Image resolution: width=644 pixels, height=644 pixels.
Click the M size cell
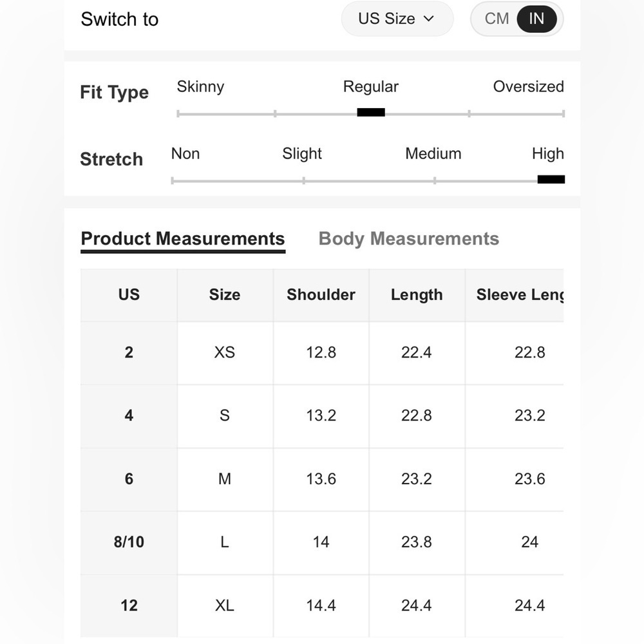[x=225, y=479]
